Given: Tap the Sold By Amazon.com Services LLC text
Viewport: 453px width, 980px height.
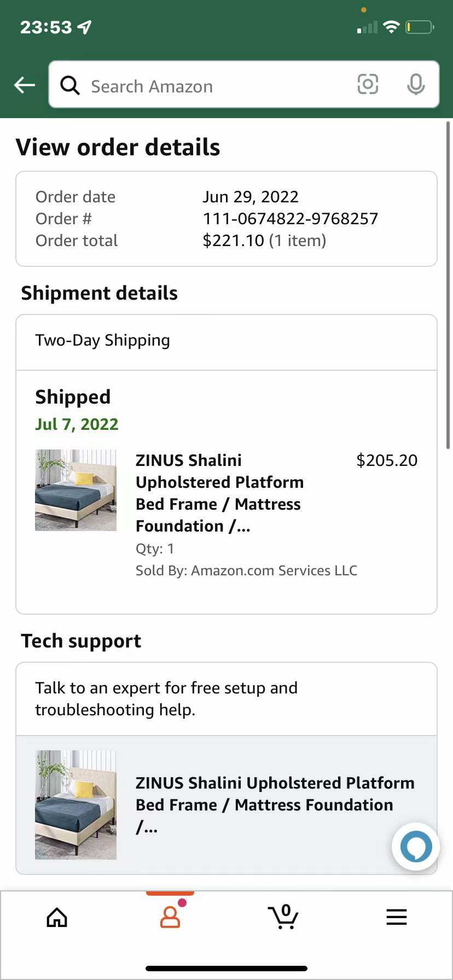Looking at the screenshot, I should [246, 570].
